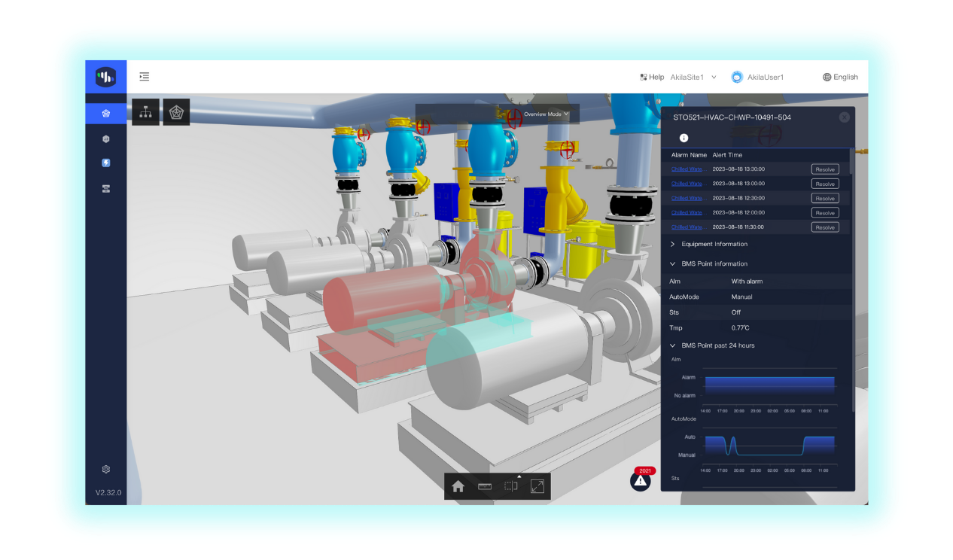This screenshot has height=560, width=953.
Task: Open the settings gear in sidebar
Action: point(106,469)
